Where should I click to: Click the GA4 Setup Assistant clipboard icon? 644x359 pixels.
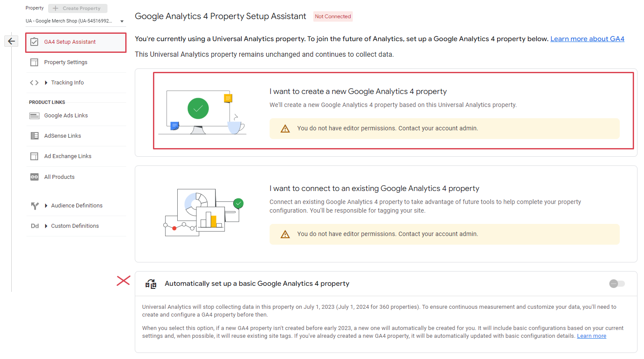[x=34, y=42]
